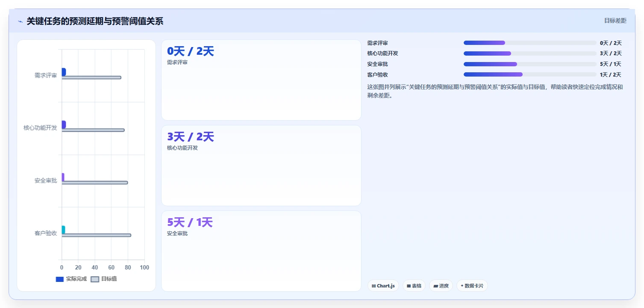
Task: Click the 目标差距 label in header
Action: point(615,21)
